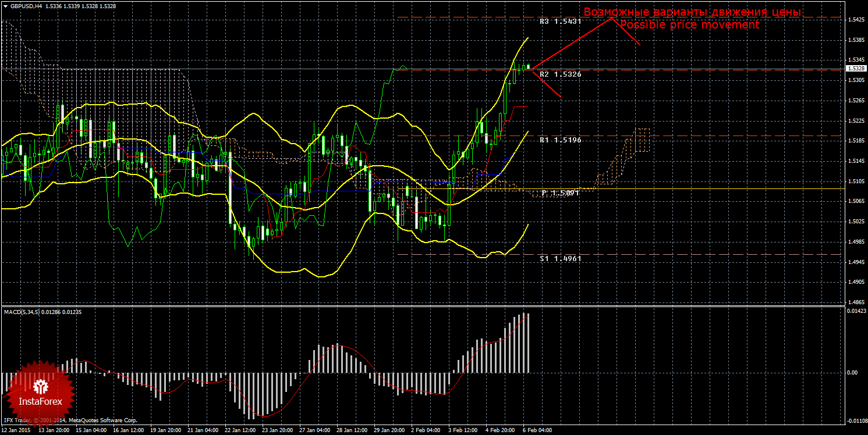This screenshot has width=868, height=435.
Task: Click the MACD scale value 0.01423
Action: pos(856,312)
